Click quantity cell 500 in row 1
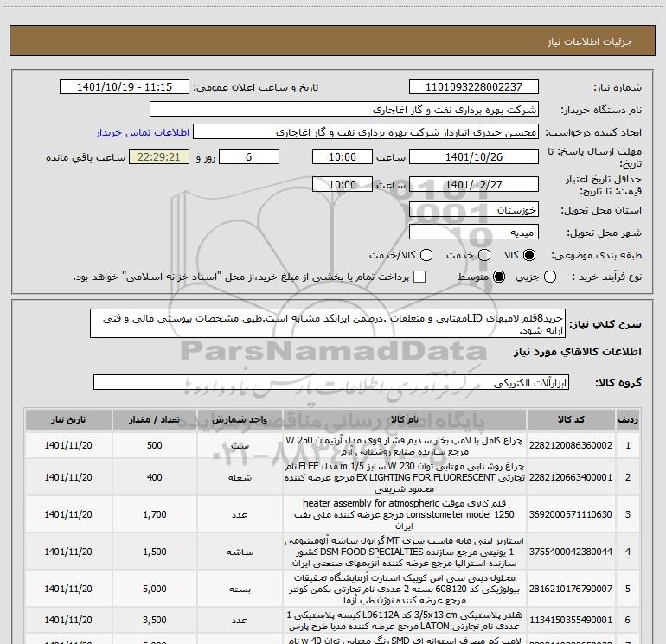 [155, 445]
